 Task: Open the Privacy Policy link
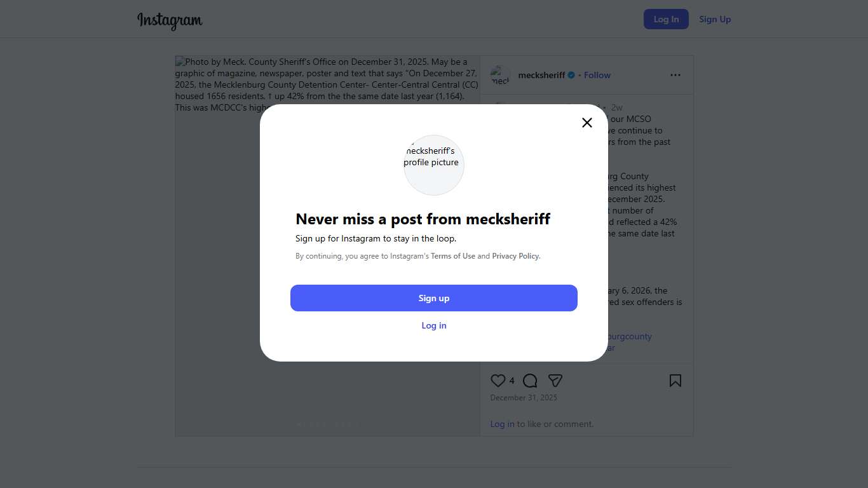(x=515, y=256)
